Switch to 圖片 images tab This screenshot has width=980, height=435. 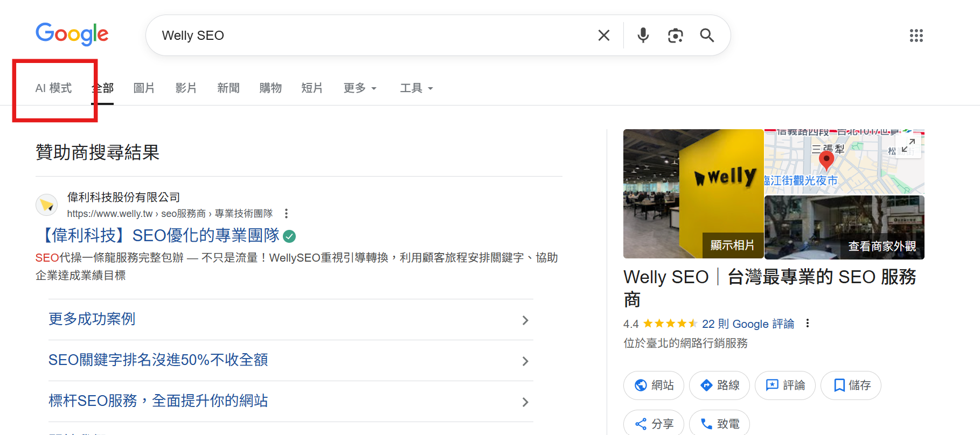point(144,88)
